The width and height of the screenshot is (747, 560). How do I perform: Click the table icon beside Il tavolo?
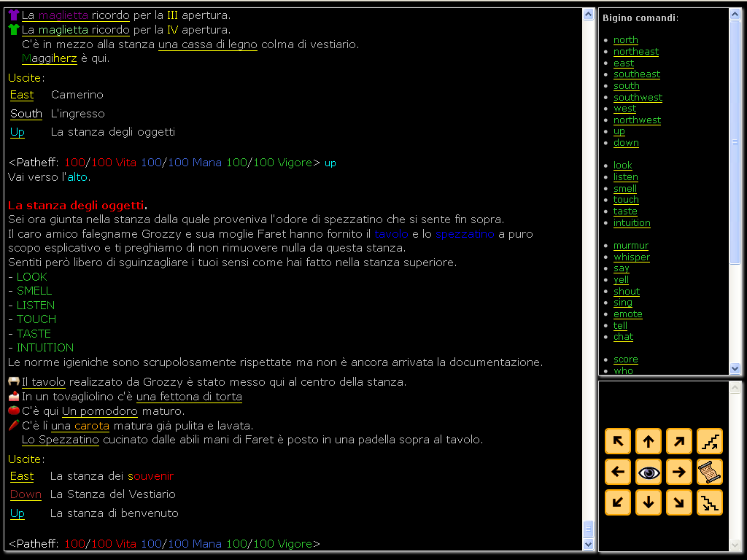click(13, 381)
